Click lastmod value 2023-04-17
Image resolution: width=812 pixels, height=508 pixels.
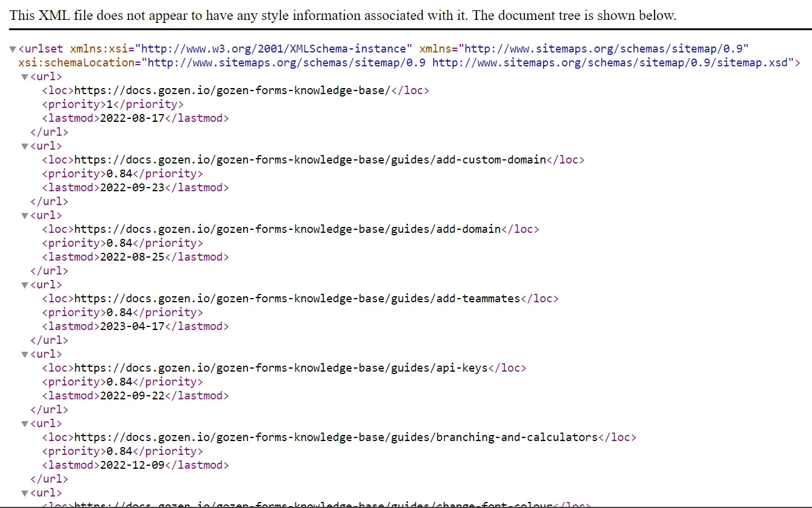coord(132,326)
